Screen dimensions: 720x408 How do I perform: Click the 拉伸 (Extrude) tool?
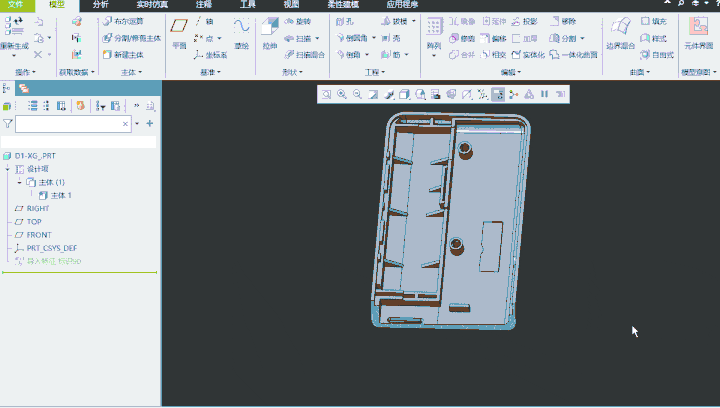click(x=270, y=33)
